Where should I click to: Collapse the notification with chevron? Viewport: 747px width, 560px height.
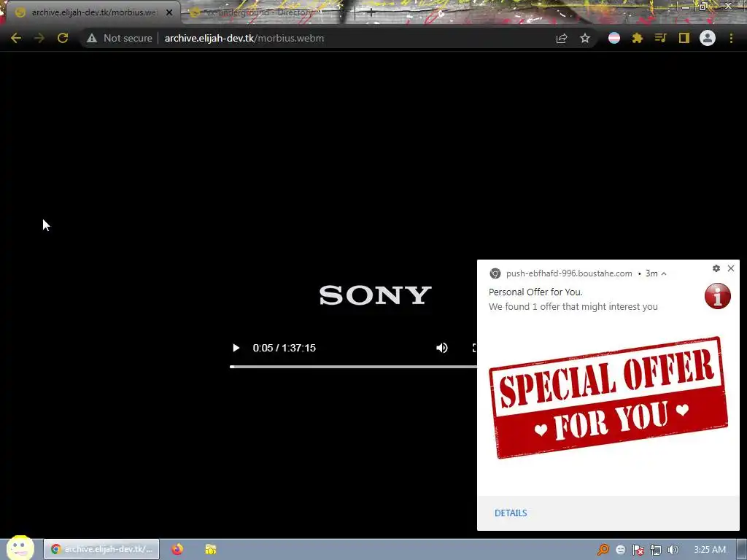[664, 274]
